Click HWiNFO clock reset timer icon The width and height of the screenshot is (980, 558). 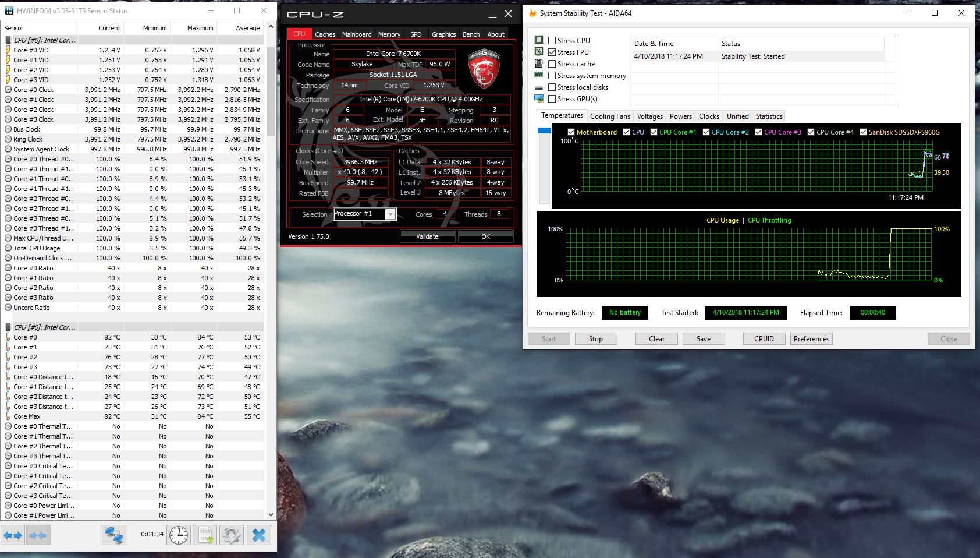[x=179, y=535]
